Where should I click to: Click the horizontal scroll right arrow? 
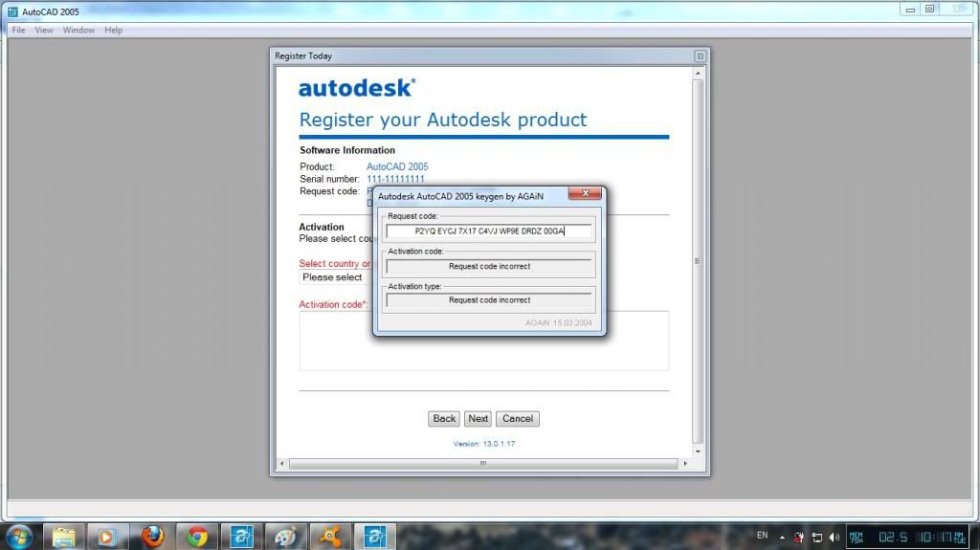[685, 464]
